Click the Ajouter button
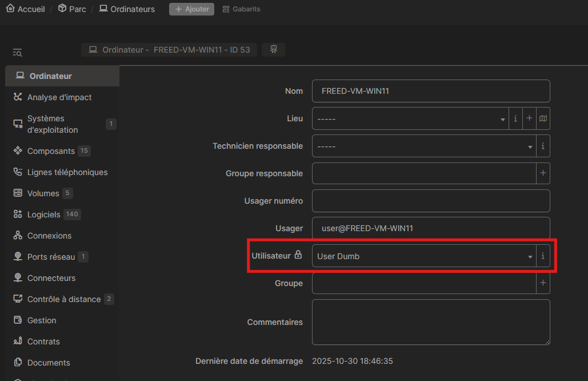 coord(191,9)
